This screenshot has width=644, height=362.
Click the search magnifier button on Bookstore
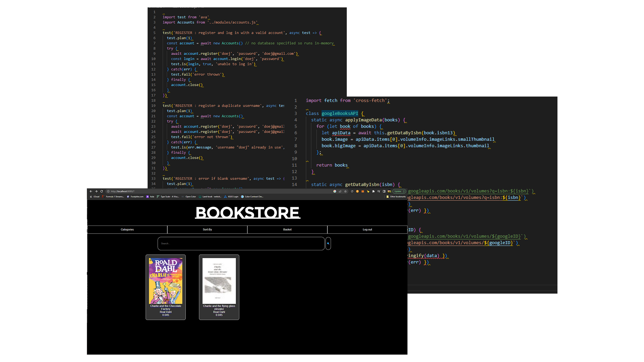pos(328,243)
